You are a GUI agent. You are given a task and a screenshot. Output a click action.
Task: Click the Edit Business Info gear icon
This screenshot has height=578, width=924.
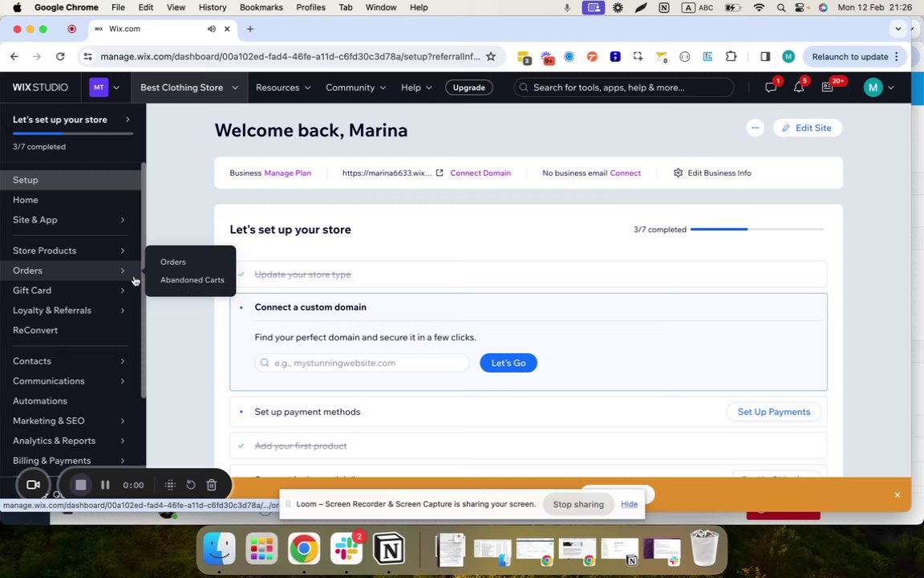coord(678,173)
